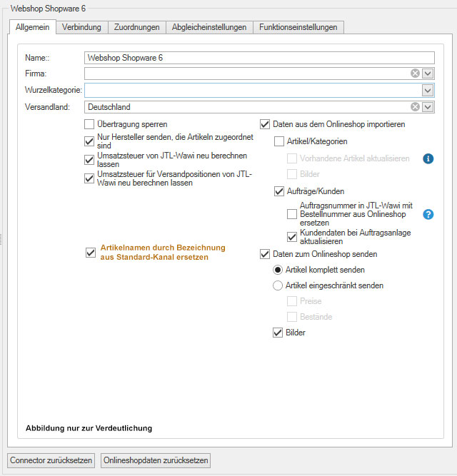Uncheck the Bilder checkbox under sending options
Viewport: 457px width, 476px height.
[279, 333]
